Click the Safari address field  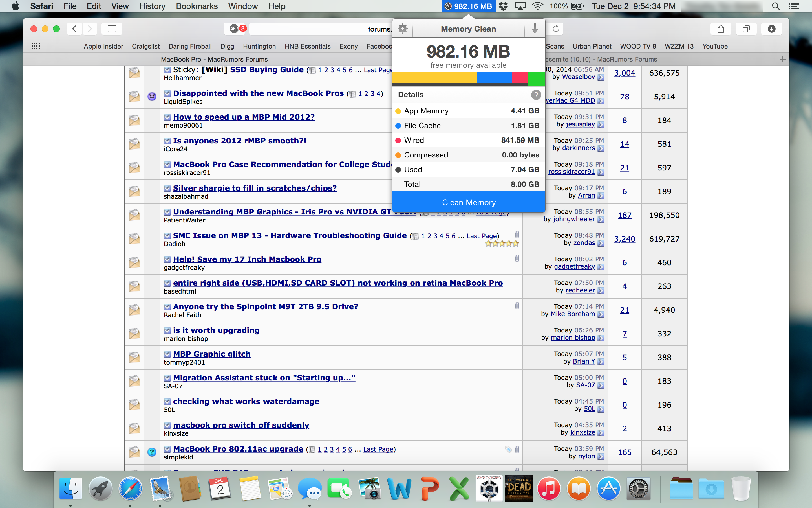(x=321, y=29)
